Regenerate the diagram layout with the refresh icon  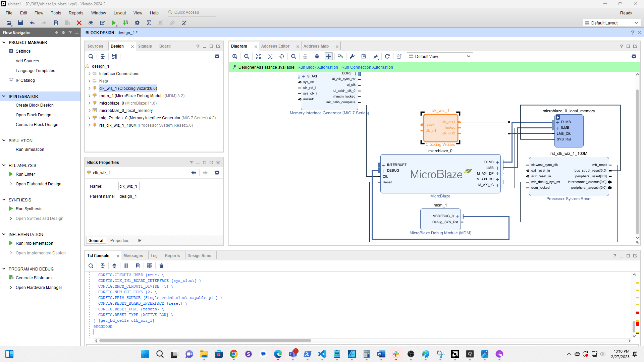(387, 56)
